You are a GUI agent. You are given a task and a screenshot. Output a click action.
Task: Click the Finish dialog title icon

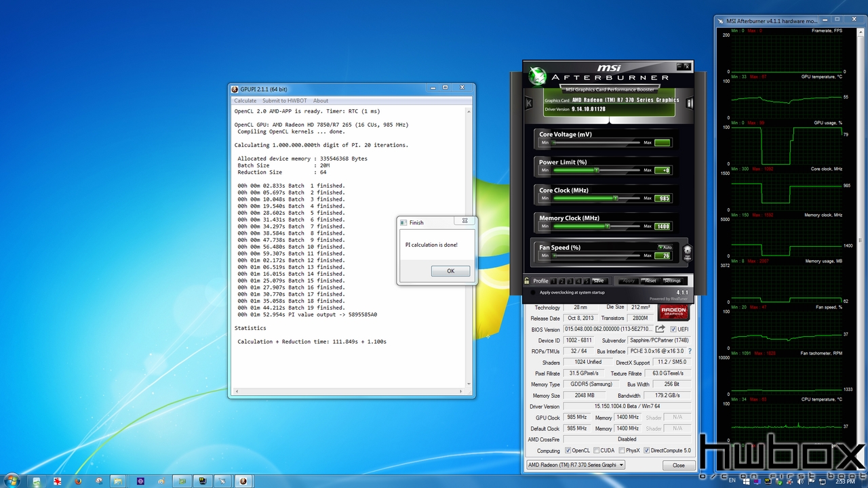[403, 222]
